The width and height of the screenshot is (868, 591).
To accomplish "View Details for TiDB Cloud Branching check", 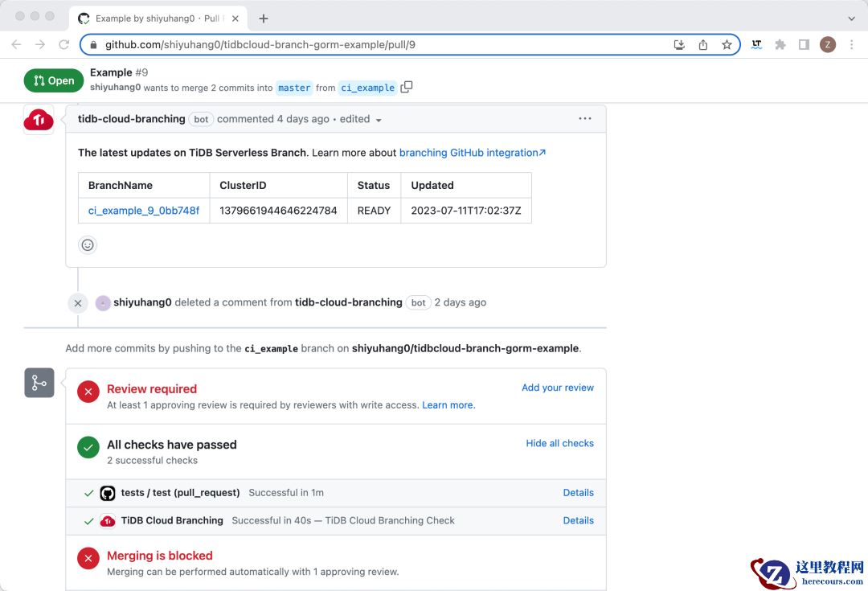I will click(578, 520).
